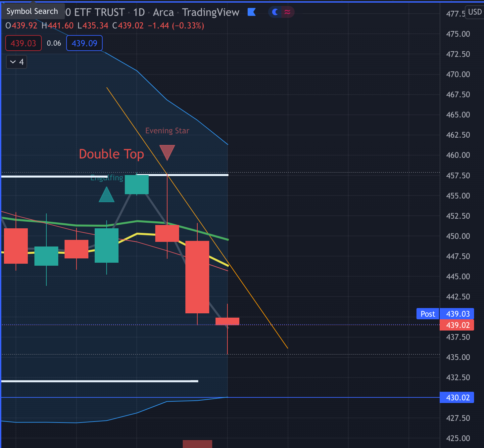Click the red down-triangle Evening Star marker
The image size is (484, 448).
[167, 153]
